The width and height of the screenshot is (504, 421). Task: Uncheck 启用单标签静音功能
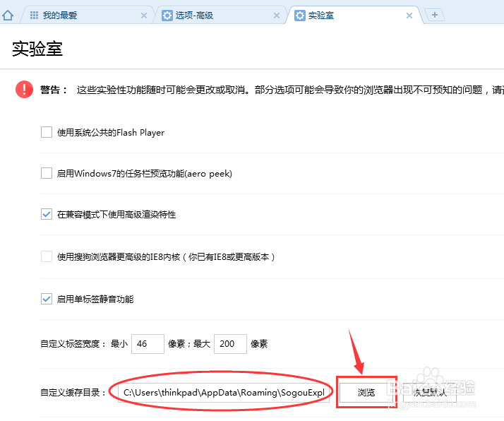47,299
